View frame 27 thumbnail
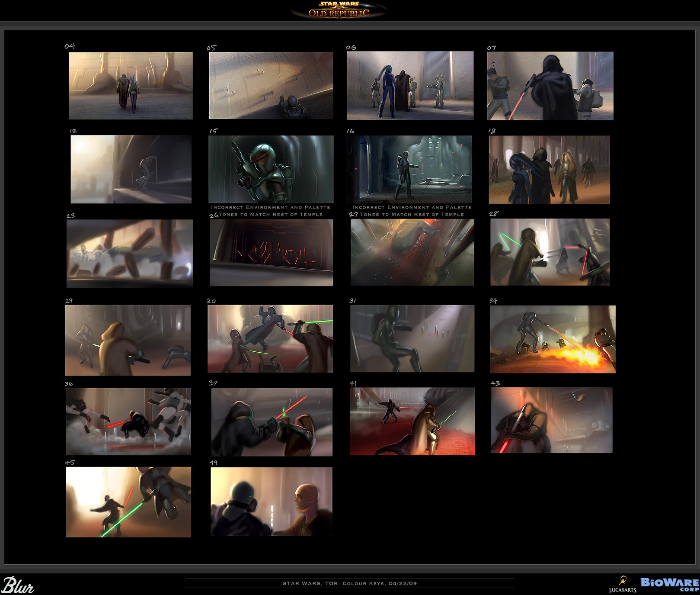This screenshot has width=700, height=595. click(x=412, y=252)
